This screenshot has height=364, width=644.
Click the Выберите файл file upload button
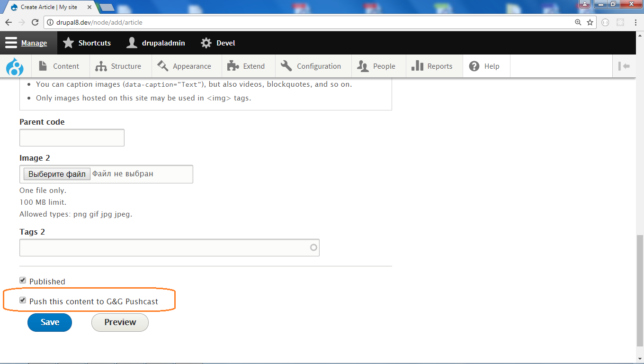click(x=56, y=173)
